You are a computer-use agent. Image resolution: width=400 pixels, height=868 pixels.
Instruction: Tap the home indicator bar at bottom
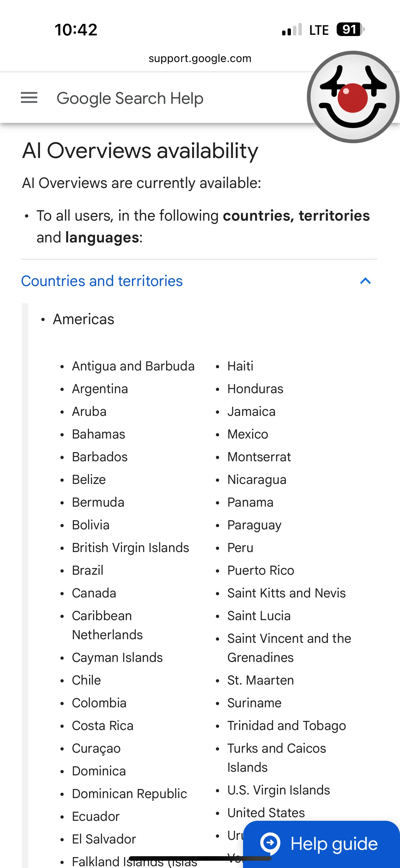point(200,858)
